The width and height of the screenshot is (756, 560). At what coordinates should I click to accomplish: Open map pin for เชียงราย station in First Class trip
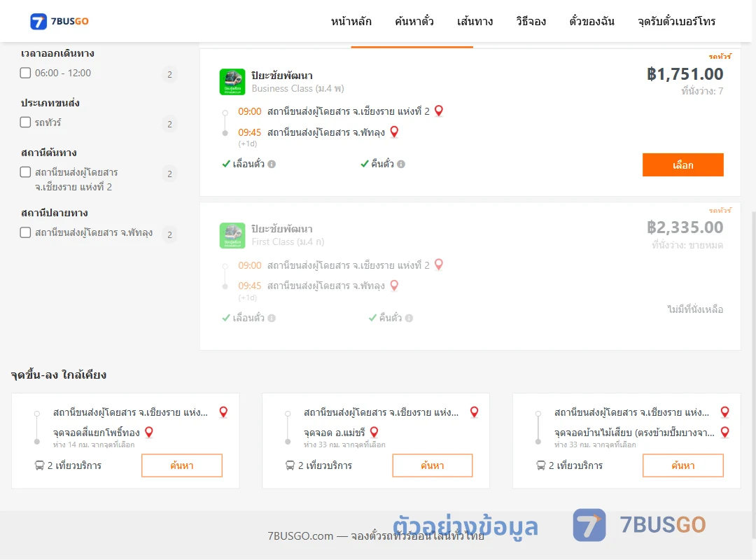click(439, 265)
